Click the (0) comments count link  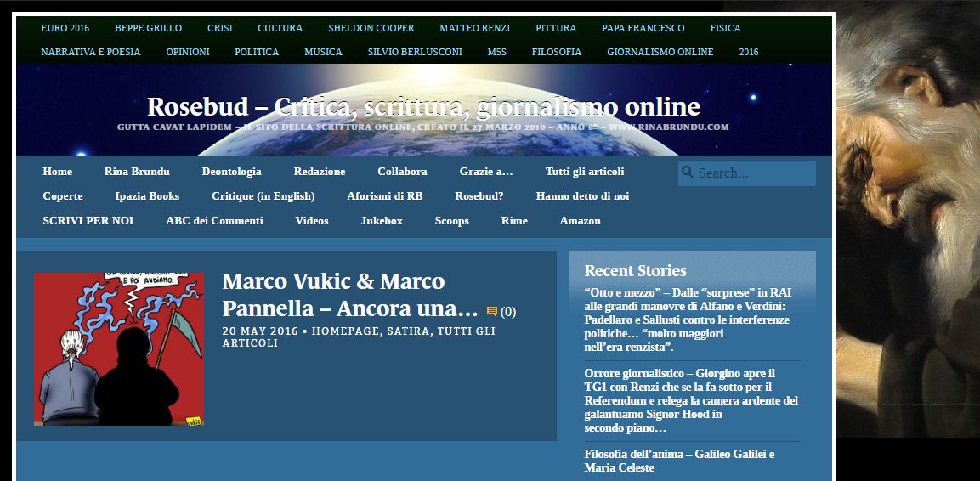click(x=508, y=312)
